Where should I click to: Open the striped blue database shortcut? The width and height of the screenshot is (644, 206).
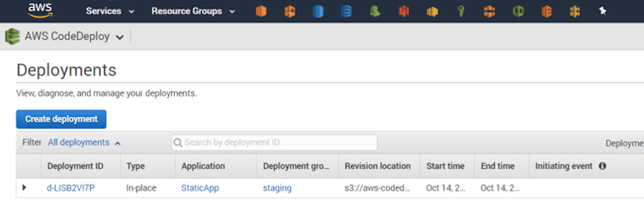(346, 11)
